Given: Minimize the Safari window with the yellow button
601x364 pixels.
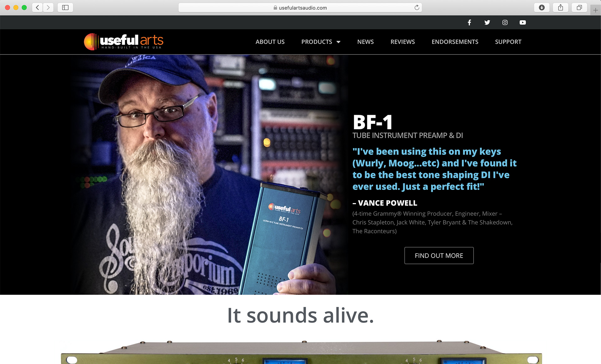Looking at the screenshot, I should pyautogui.click(x=16, y=8).
